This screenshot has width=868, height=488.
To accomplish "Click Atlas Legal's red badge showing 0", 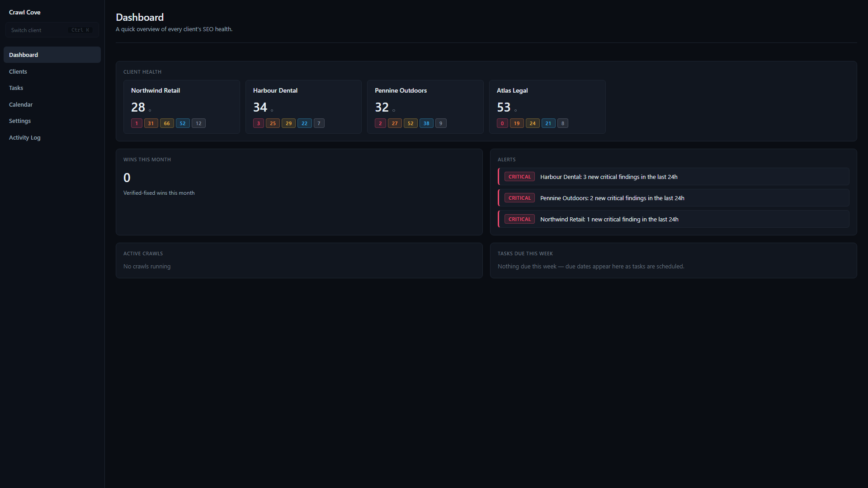I will tap(502, 123).
